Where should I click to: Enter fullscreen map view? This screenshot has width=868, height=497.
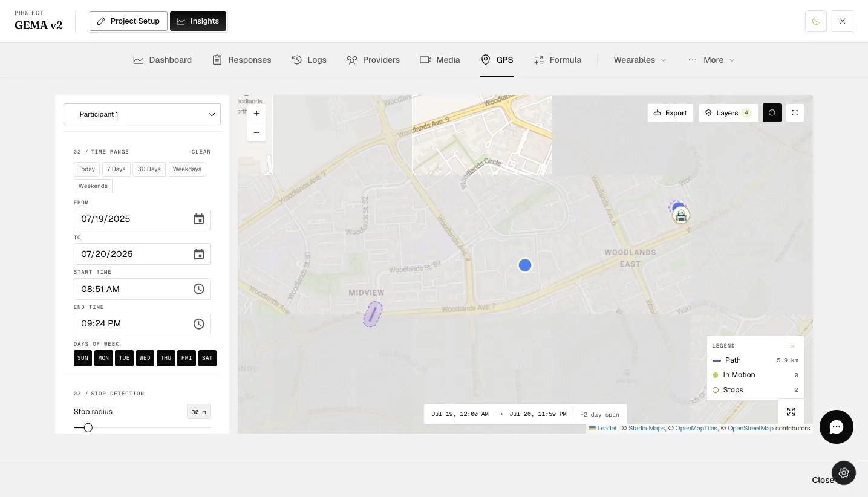(795, 113)
